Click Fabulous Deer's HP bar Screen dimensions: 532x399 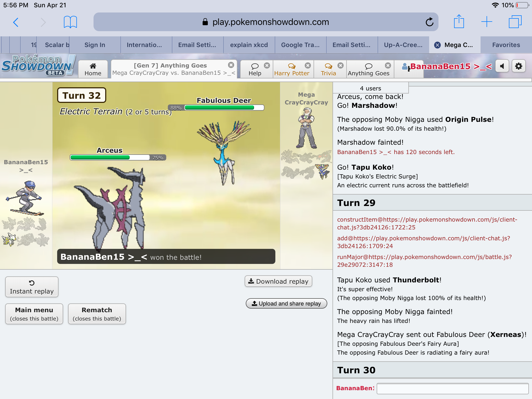(224, 108)
